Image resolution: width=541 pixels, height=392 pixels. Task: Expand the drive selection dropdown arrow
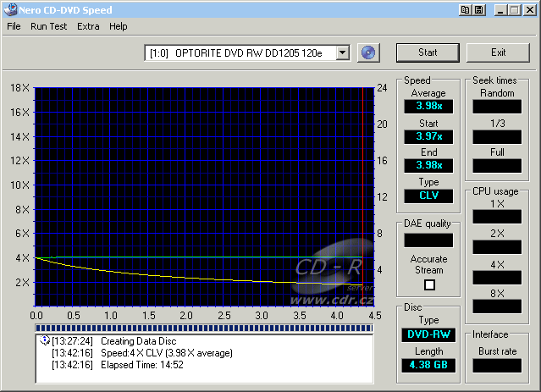pos(343,52)
